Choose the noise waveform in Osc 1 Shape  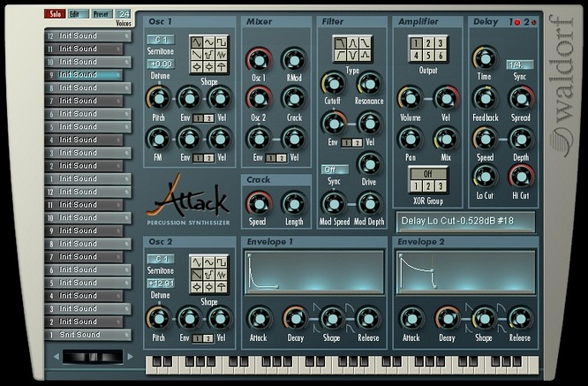[x=222, y=55]
